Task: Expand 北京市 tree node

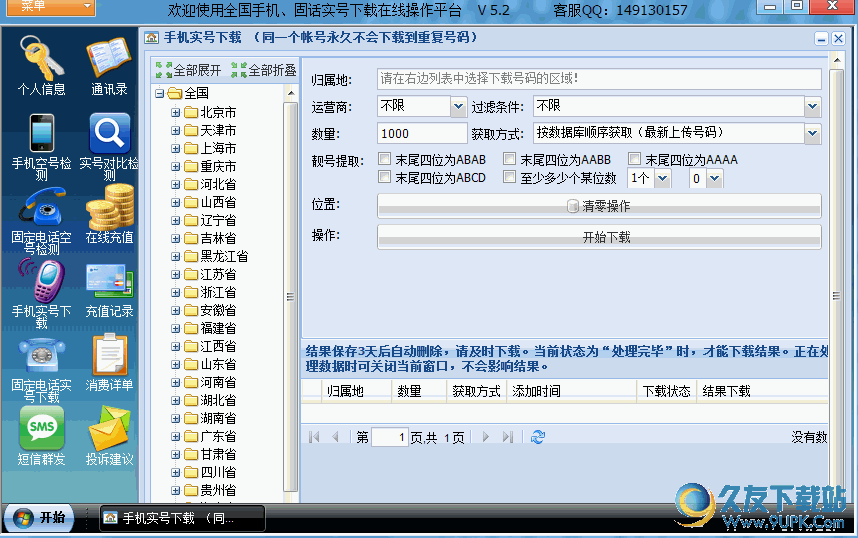Action: (x=176, y=113)
